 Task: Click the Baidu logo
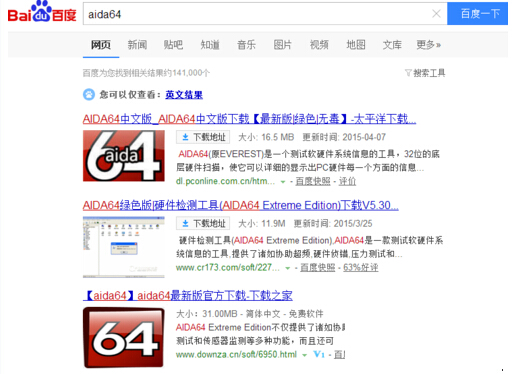point(42,12)
